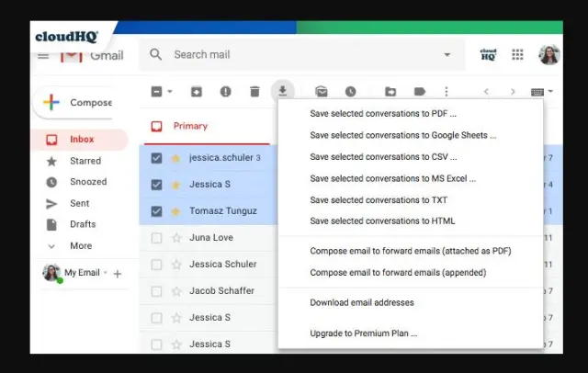Click the cloudHQ download save icon
This screenshot has height=373, width=588.
[283, 91]
